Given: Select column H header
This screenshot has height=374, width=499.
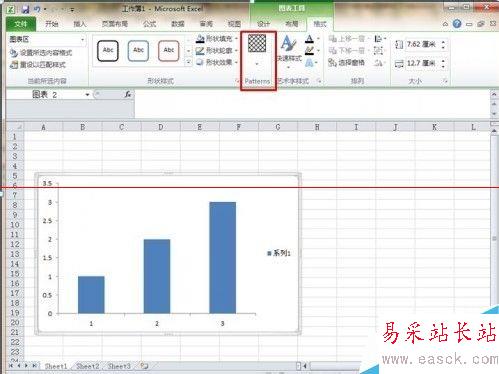Looking at the screenshot, I should pos(317,127).
